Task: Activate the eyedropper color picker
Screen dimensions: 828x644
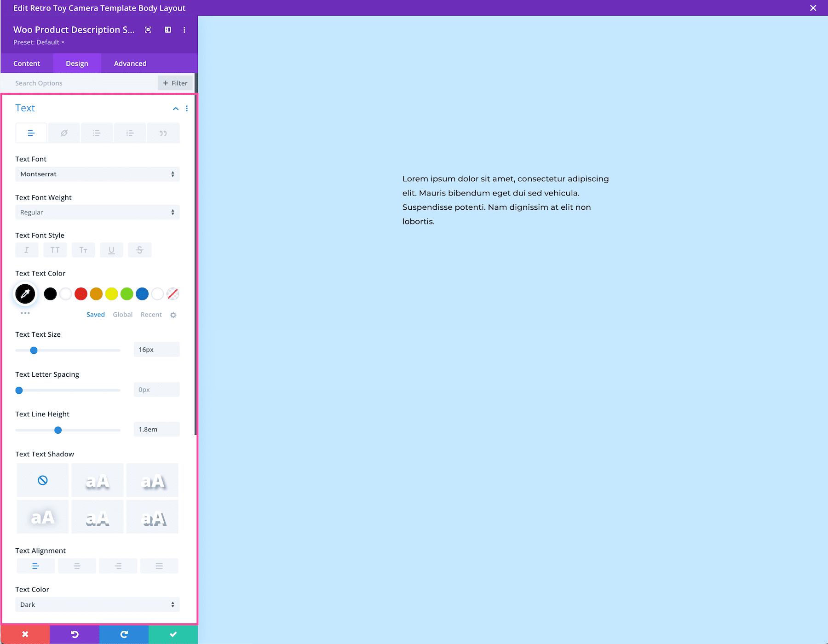Action: (25, 294)
